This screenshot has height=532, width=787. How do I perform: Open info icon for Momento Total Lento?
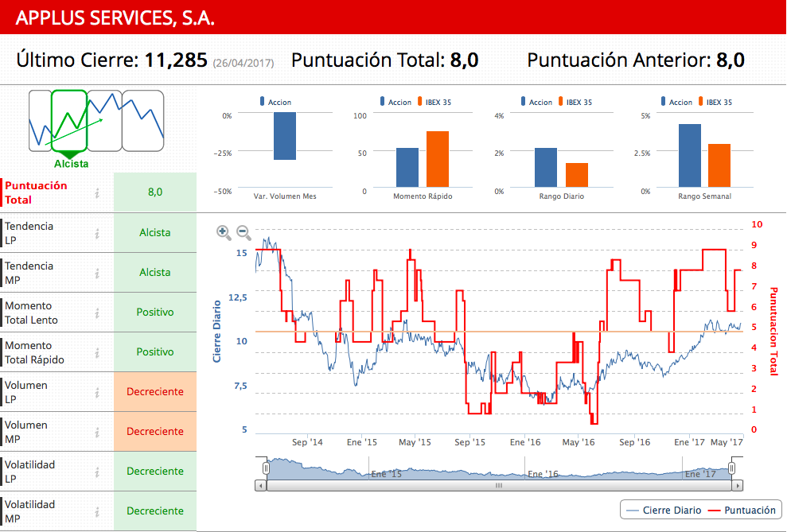(97, 313)
